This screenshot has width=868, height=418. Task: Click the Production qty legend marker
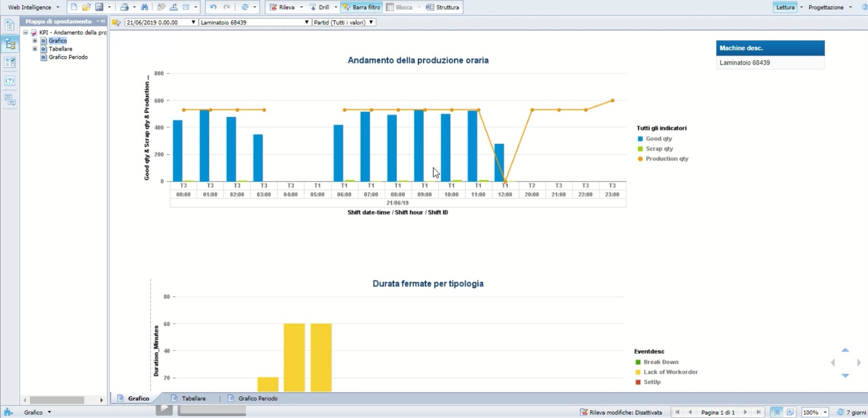coord(640,159)
